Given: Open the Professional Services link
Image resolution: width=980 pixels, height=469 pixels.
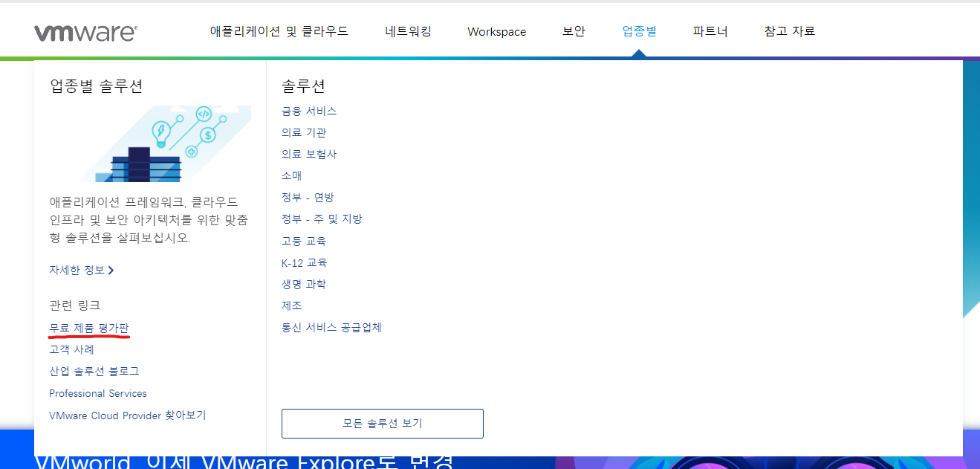Looking at the screenshot, I should click(98, 393).
